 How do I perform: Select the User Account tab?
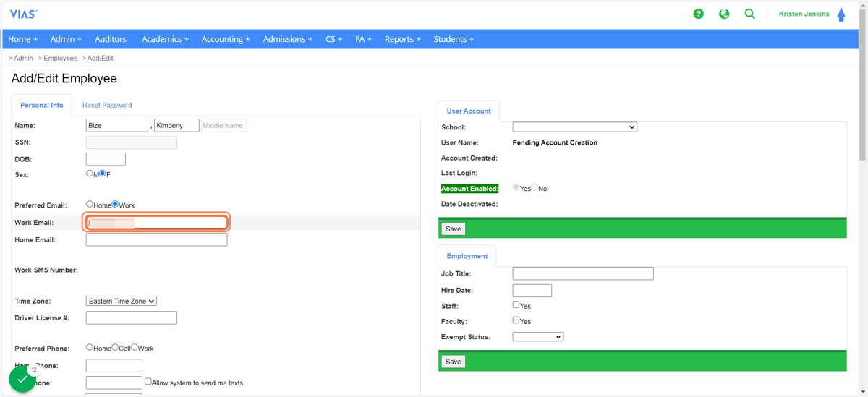click(469, 111)
